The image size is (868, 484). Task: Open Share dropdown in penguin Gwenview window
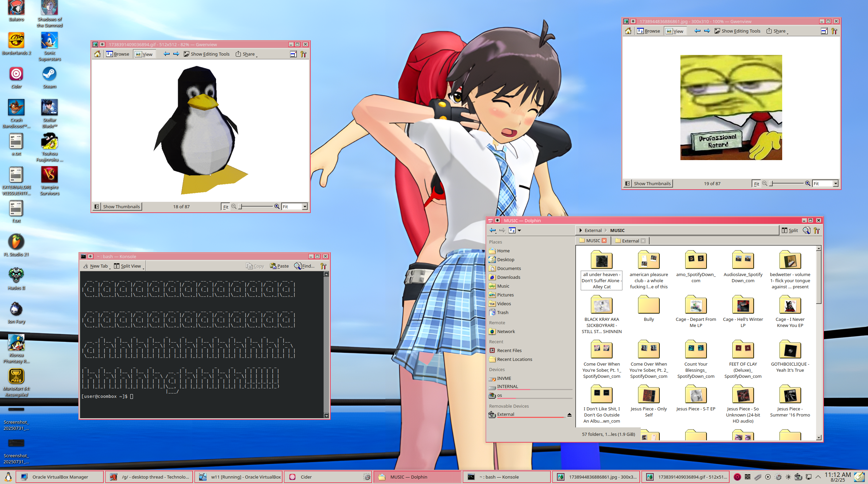[246, 54]
